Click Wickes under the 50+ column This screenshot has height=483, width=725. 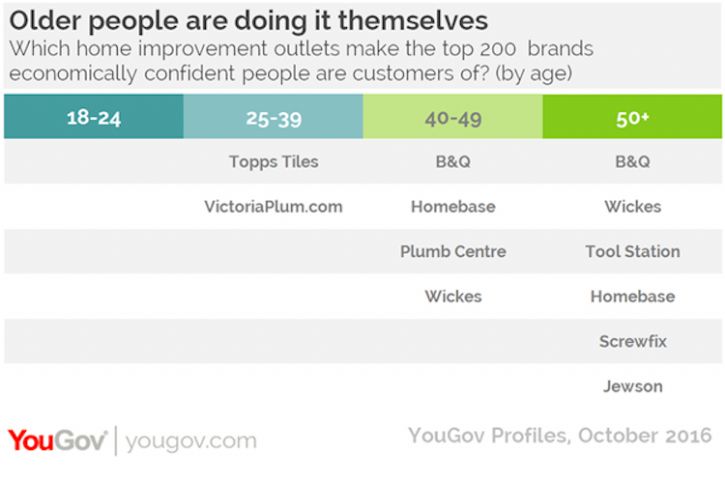(633, 206)
